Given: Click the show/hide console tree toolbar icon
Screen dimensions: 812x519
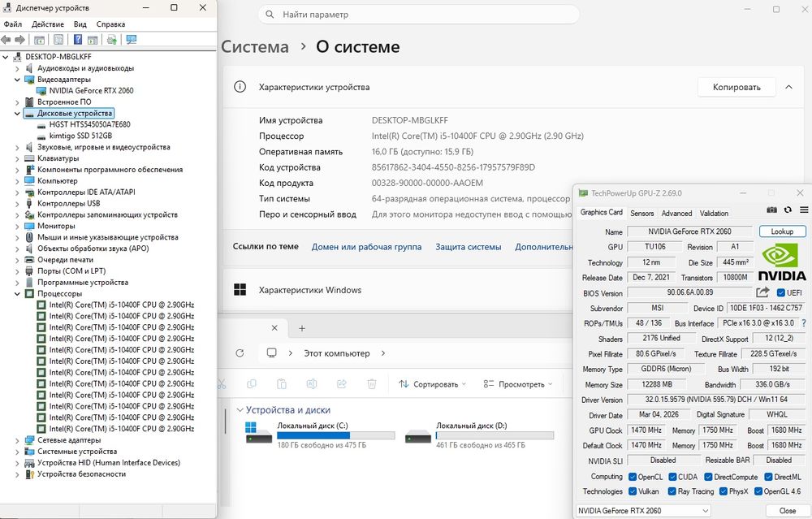Looking at the screenshot, I should click(x=39, y=39).
